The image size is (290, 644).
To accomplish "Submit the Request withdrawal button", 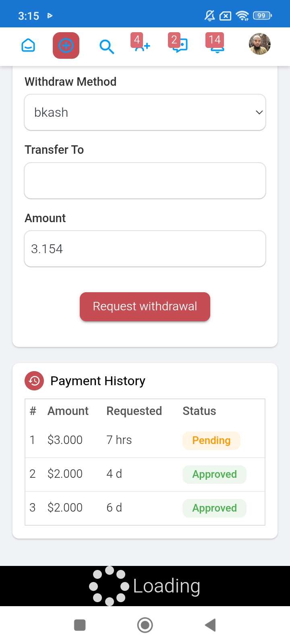I will 145,307.
